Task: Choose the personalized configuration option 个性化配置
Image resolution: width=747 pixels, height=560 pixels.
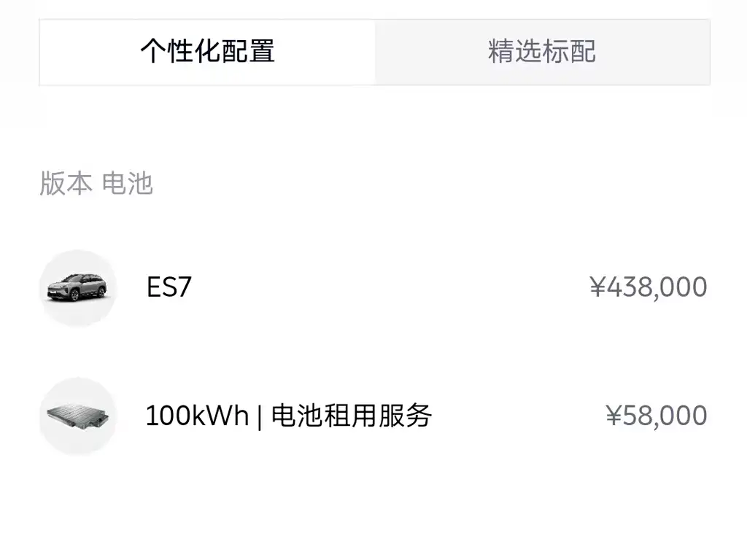Action: click(207, 52)
